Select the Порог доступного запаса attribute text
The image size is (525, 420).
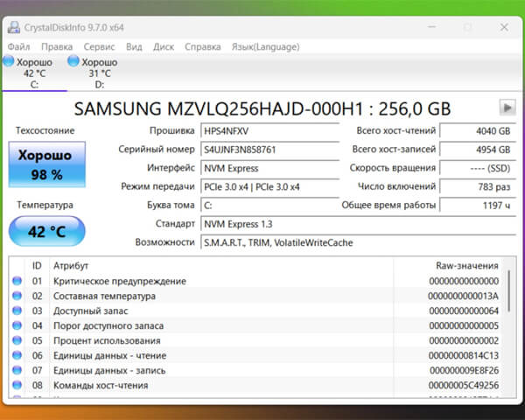point(108,325)
